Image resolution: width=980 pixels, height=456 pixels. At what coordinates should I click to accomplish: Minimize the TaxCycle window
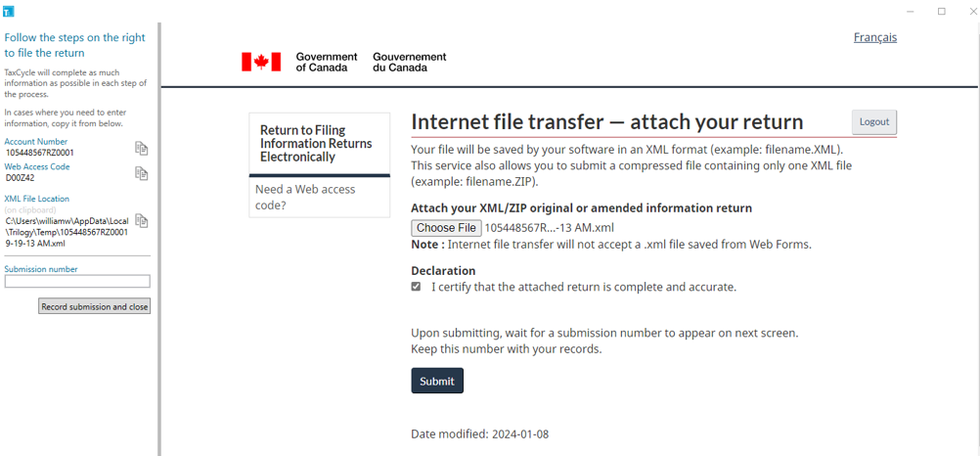tap(911, 12)
